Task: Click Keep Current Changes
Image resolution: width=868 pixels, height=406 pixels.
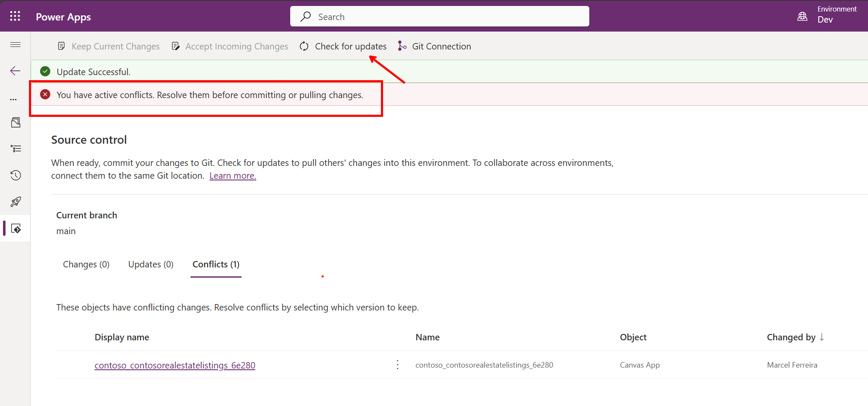Action: tap(109, 46)
